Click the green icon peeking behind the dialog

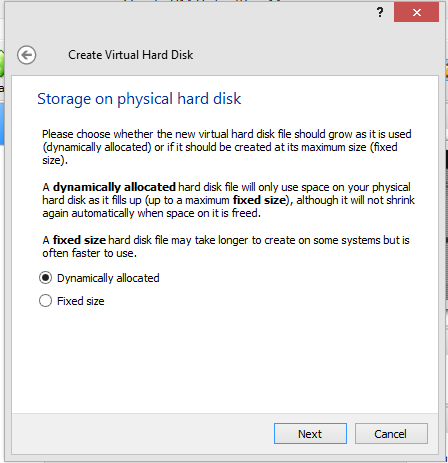[x=1, y=63]
